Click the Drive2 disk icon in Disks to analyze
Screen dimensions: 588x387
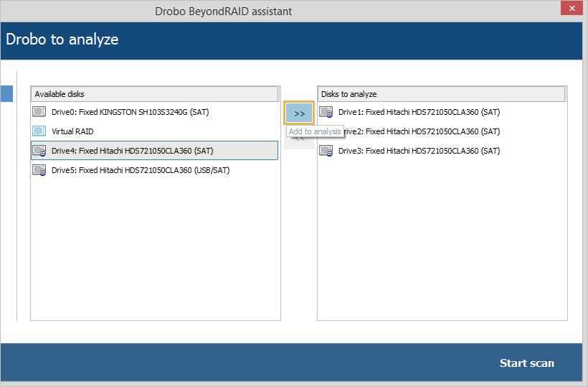[326, 131]
